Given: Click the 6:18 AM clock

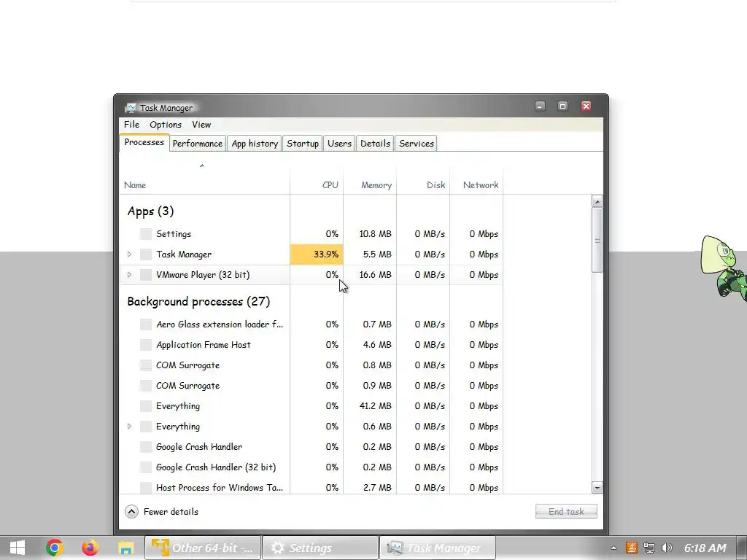Looking at the screenshot, I should (705, 548).
